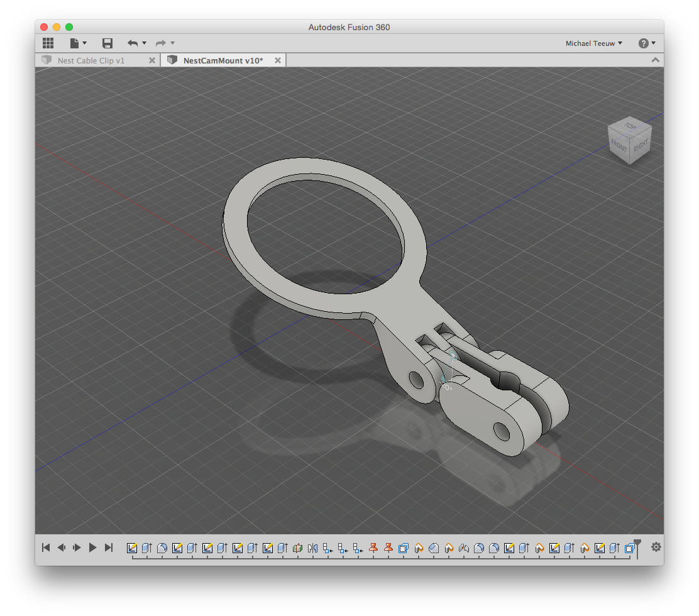Open the Help question mark menu
699x616 pixels.
[646, 43]
